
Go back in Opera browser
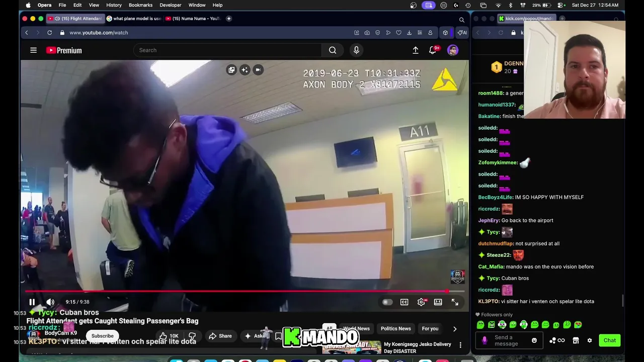[27, 33]
